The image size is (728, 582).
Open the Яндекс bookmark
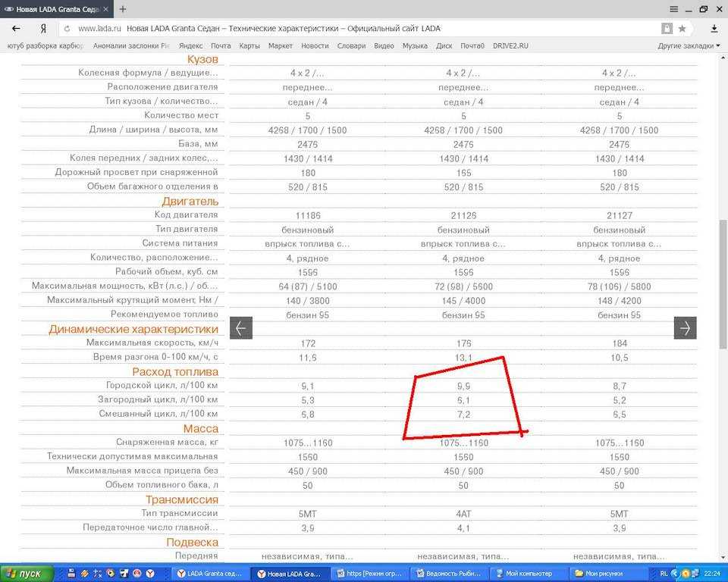tap(190, 46)
